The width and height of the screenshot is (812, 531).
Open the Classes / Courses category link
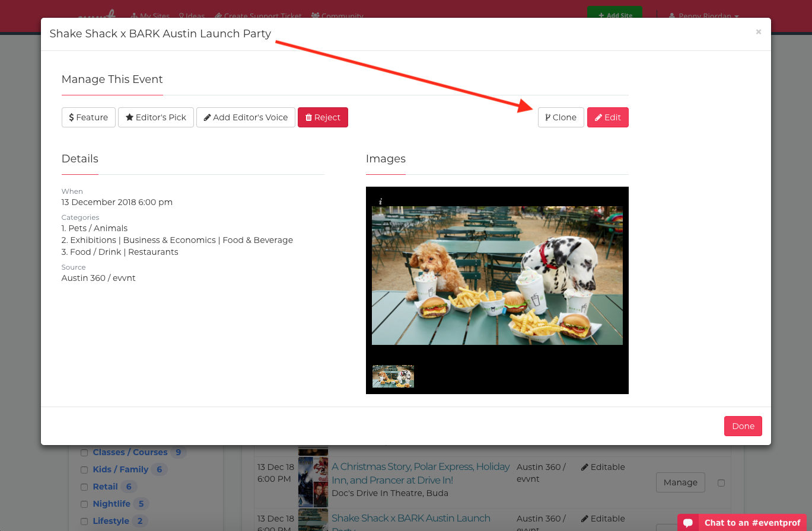[130, 452]
